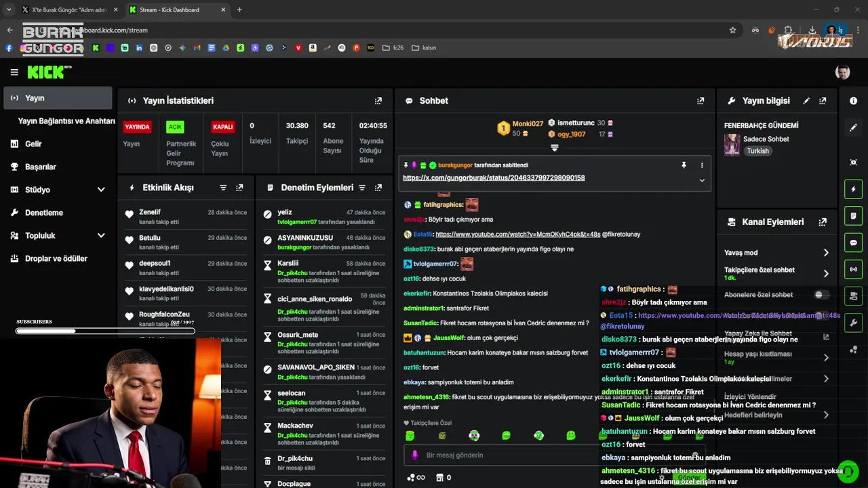Pop out the Yayın bilgisi panel
868x488 pixels.
point(823,100)
